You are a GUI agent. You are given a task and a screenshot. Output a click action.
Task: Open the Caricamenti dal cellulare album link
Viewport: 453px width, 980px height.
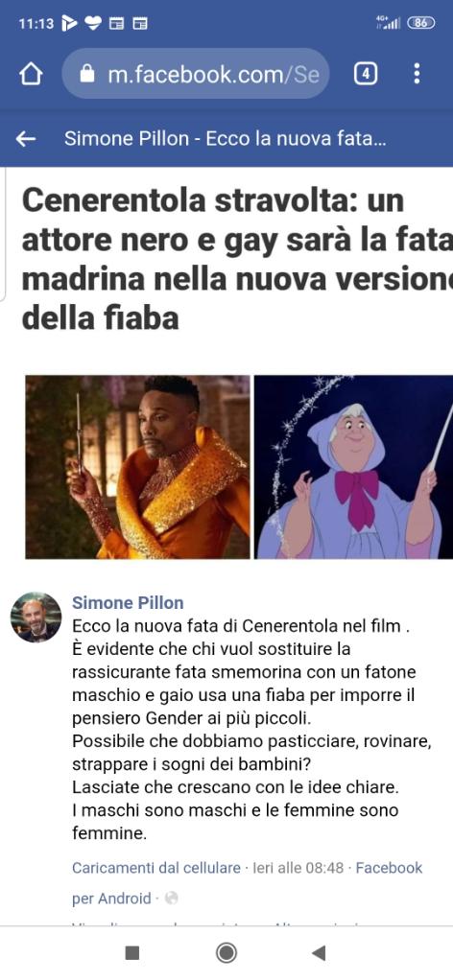pyautogui.click(x=156, y=868)
